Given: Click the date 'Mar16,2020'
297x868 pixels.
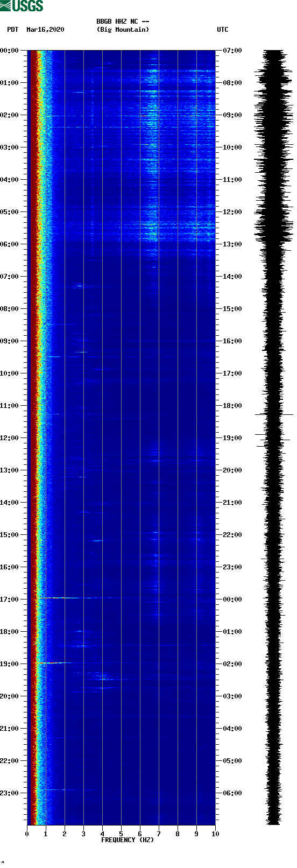Looking at the screenshot, I should click(45, 30).
